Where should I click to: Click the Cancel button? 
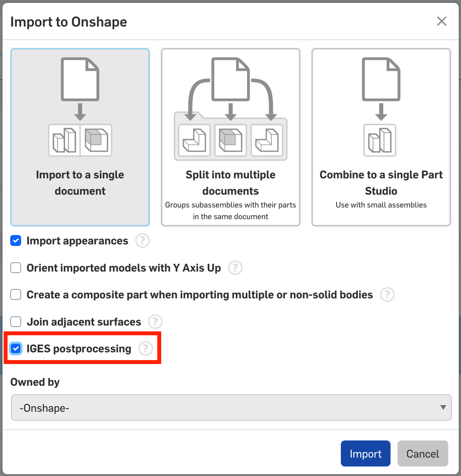[422, 454]
